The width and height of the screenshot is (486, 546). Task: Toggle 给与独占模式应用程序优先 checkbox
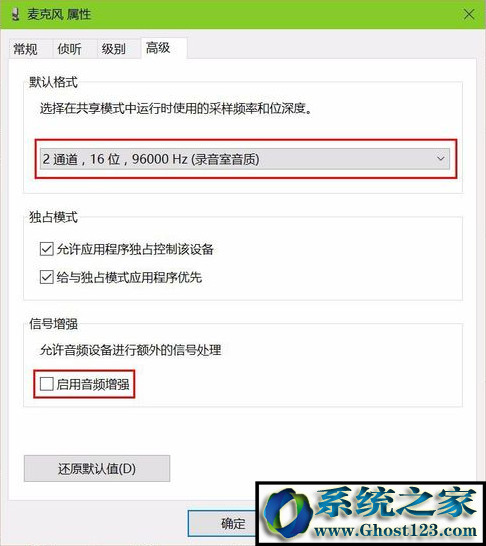click(46, 277)
